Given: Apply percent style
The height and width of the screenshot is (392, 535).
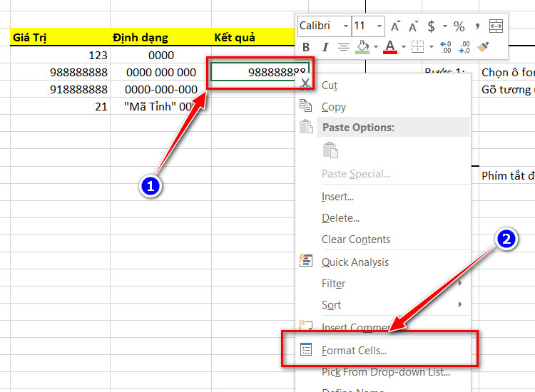Looking at the screenshot, I should pos(459,26).
